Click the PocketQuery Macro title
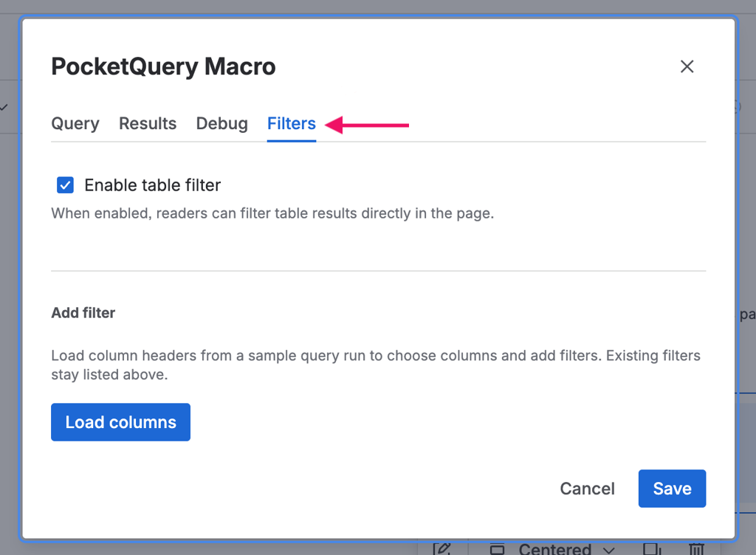756x555 pixels. click(163, 66)
